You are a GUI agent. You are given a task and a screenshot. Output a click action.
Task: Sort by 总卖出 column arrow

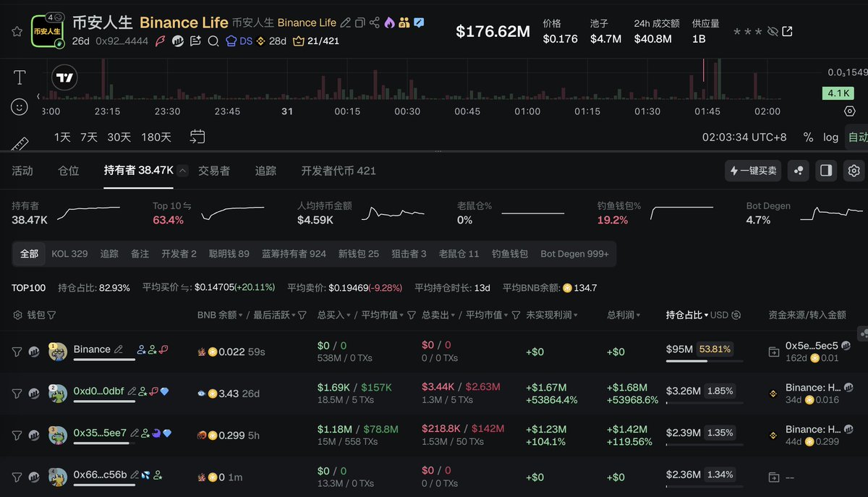pyautogui.click(x=453, y=315)
